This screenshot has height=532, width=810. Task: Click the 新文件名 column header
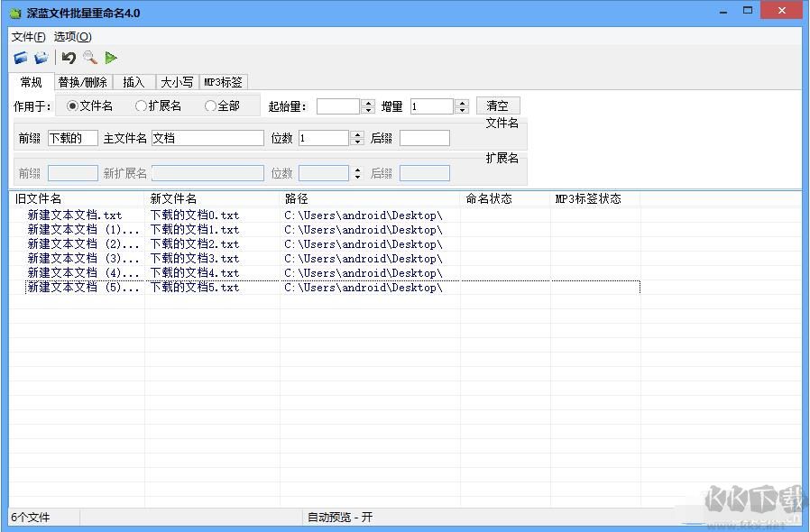(212, 199)
